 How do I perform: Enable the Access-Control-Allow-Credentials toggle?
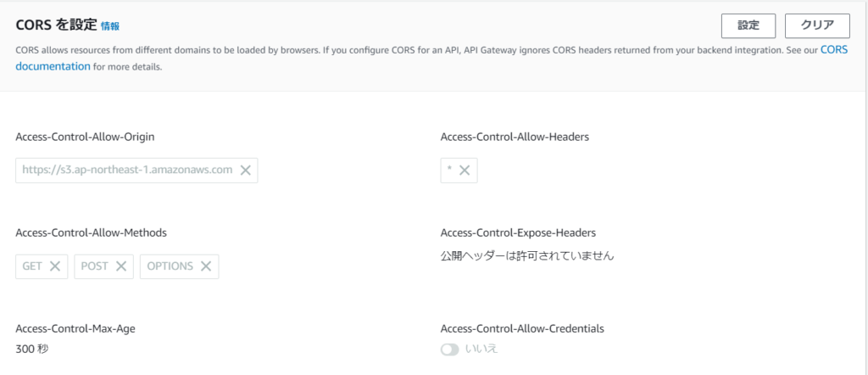[449, 350]
